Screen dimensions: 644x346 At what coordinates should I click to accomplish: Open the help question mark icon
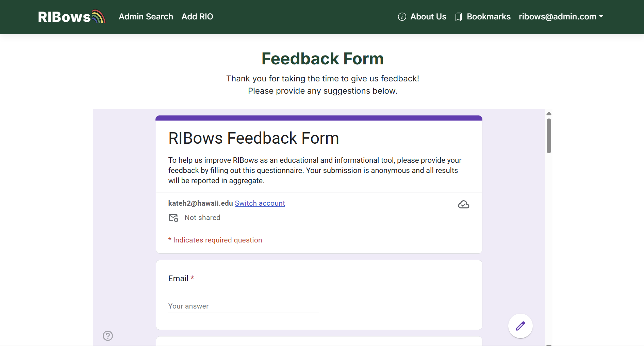tap(108, 336)
